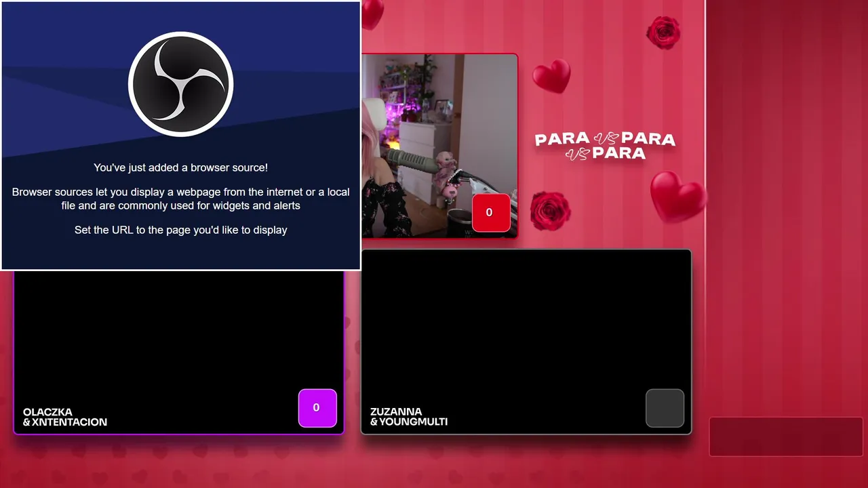Click "You've just added a browser source!" text
868x488 pixels.
pos(180,167)
